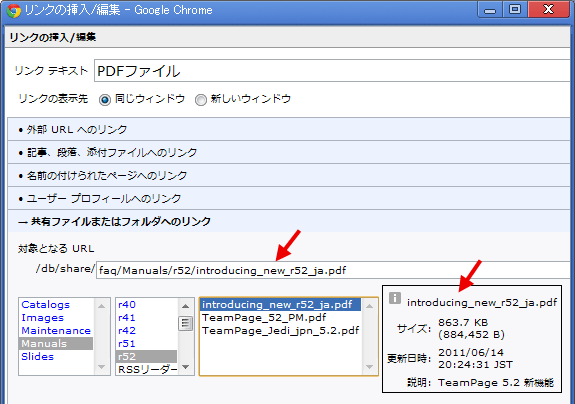Select the 新しいウィンドウ radio button
The height and width of the screenshot is (404, 575).
tap(201, 100)
